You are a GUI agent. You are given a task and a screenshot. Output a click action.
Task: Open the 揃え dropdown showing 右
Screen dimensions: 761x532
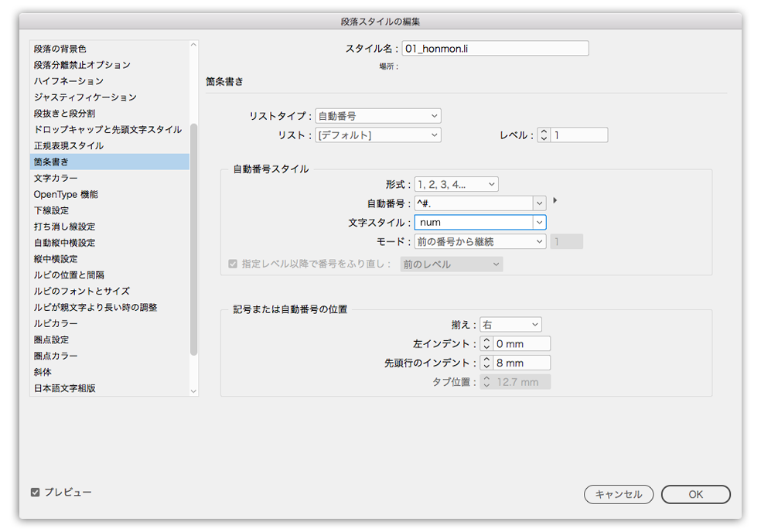(510, 324)
